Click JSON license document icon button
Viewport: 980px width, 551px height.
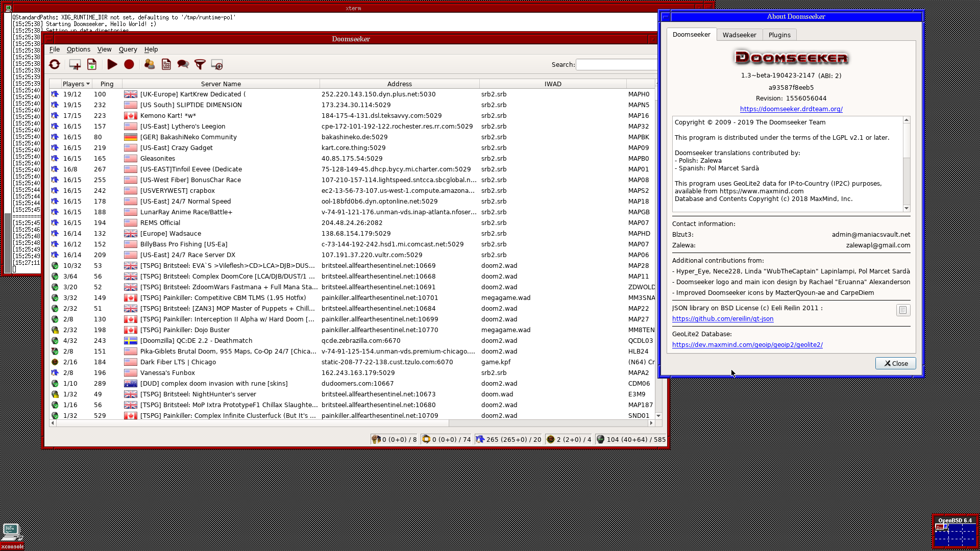[903, 310]
